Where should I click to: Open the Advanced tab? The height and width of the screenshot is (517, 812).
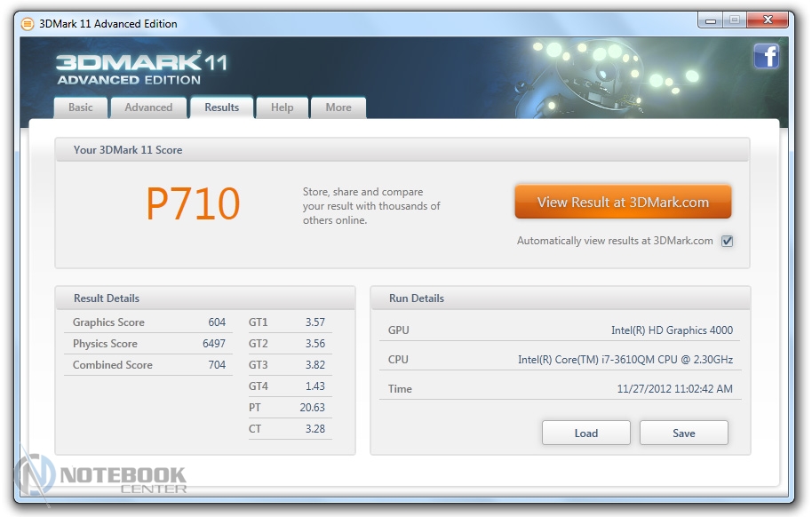(x=148, y=107)
